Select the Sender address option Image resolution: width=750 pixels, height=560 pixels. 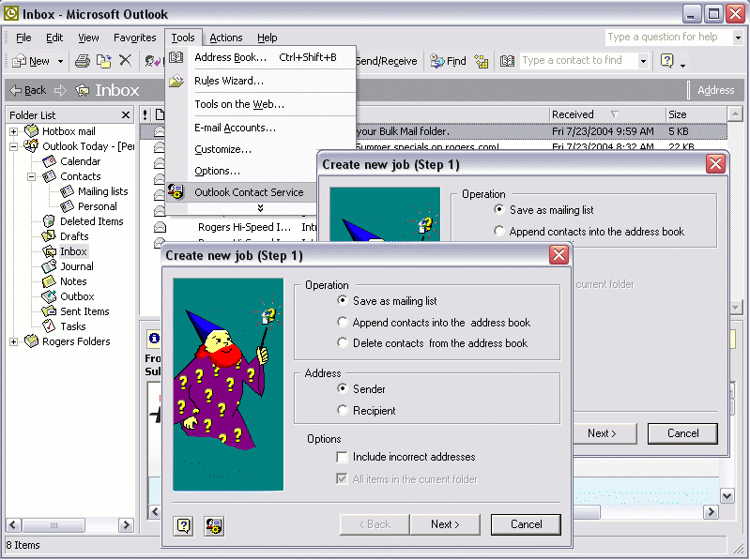342,388
